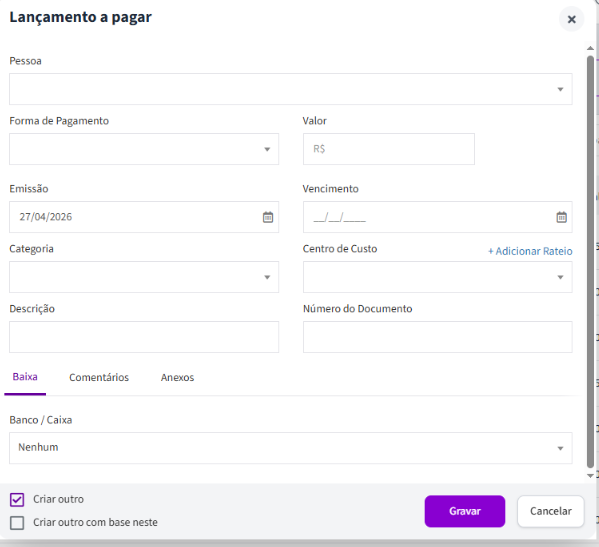Expand the Pessoa dropdown
This screenshot has width=599, height=547.
pyautogui.click(x=291, y=89)
